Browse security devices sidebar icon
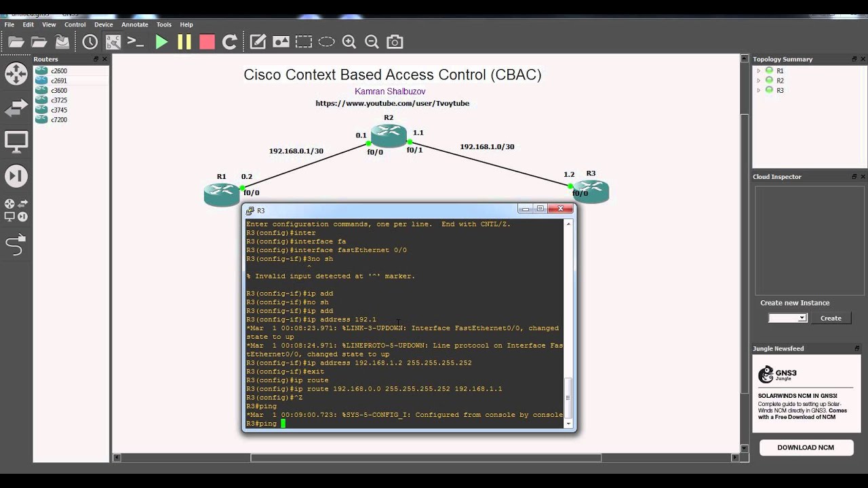Viewport: 868px width, 488px height. click(16, 177)
